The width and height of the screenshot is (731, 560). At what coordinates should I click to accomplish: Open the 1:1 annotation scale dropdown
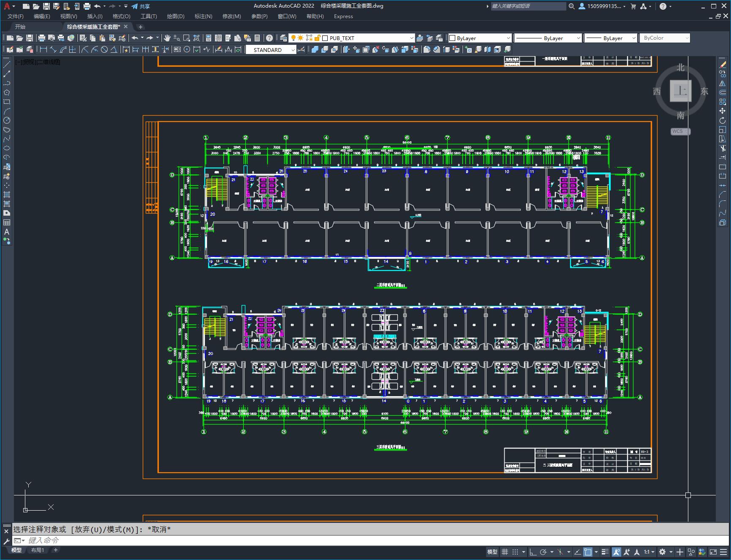649,552
